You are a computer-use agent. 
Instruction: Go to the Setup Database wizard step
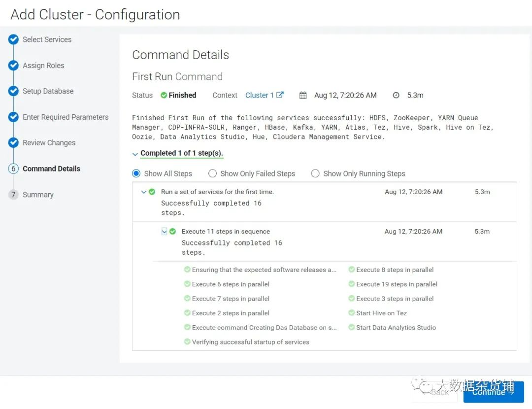coord(48,91)
